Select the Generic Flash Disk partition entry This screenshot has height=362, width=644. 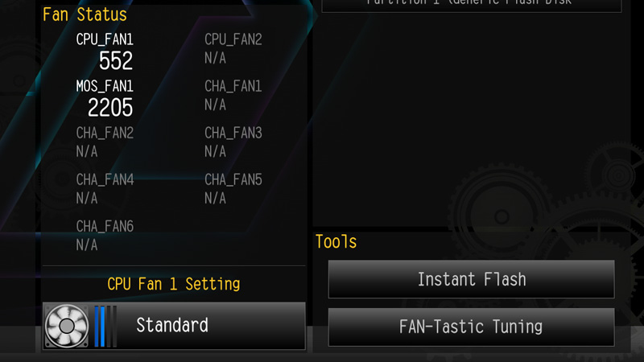[x=472, y=4]
